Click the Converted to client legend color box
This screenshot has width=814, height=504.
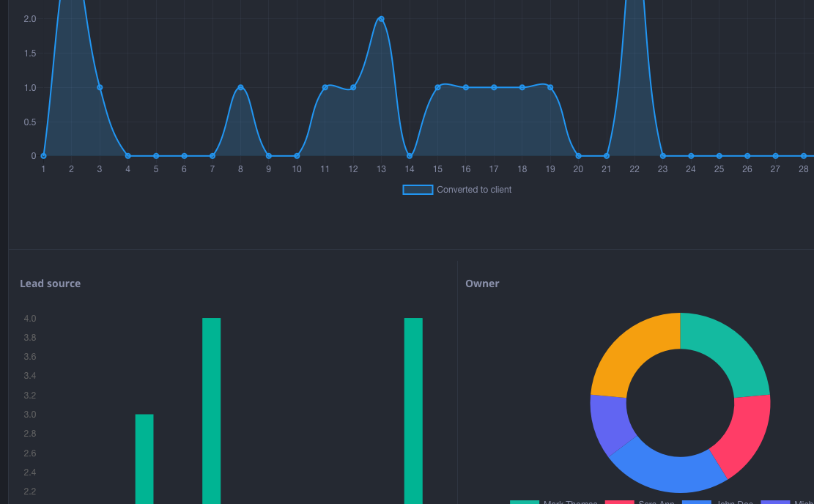click(x=417, y=190)
